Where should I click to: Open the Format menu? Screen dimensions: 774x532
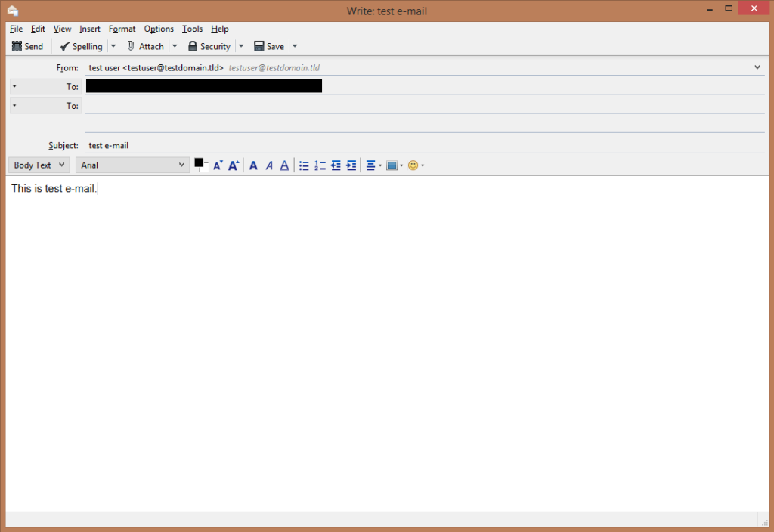click(x=122, y=29)
